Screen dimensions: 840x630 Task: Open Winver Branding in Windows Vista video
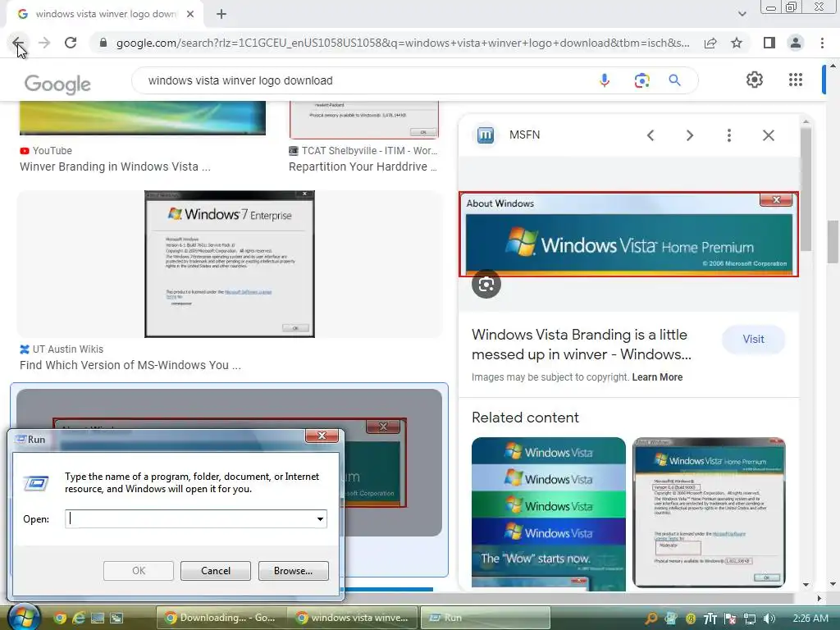(115, 167)
